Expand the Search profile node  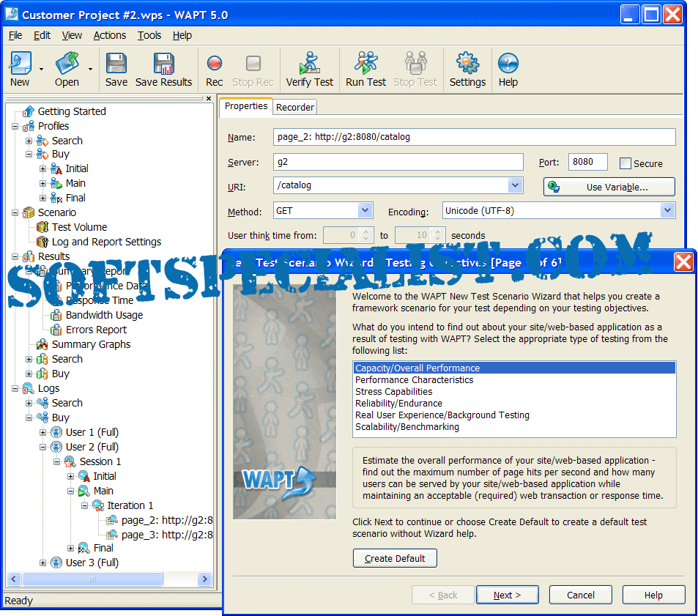pyautogui.click(x=29, y=141)
